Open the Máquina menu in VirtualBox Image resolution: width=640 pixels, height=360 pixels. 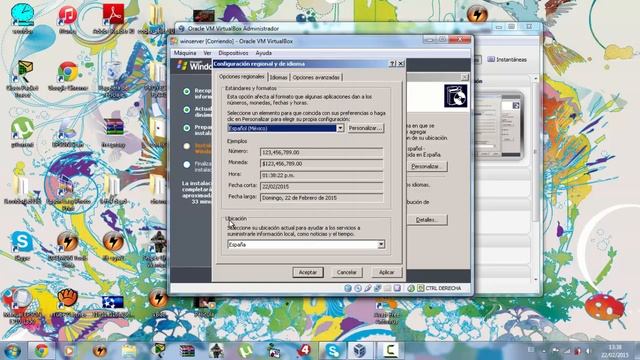(185, 53)
